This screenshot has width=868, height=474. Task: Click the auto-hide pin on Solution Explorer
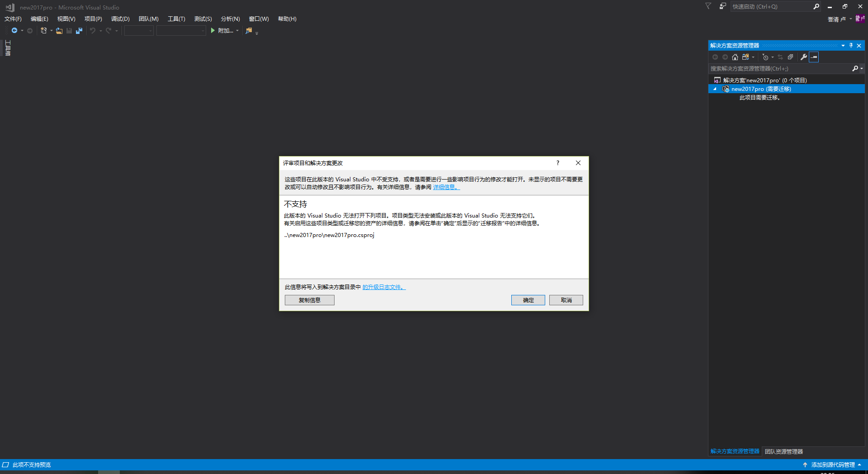click(851, 45)
